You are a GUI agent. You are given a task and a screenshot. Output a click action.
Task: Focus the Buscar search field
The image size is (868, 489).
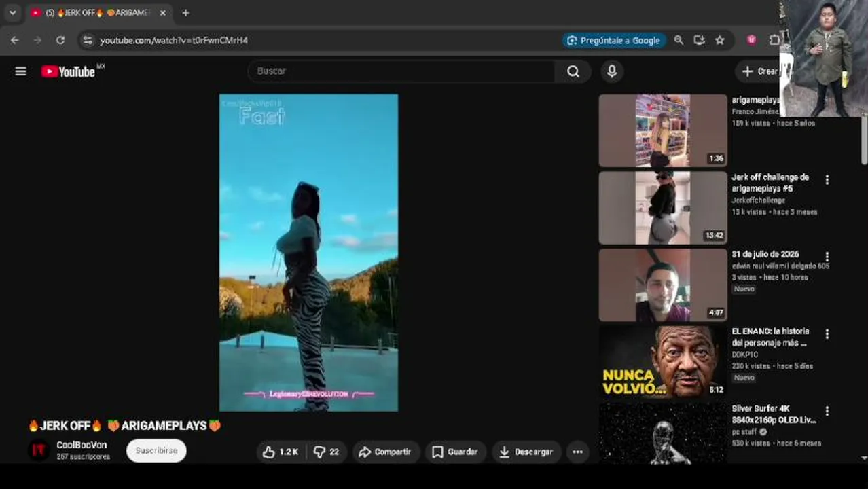coord(402,71)
